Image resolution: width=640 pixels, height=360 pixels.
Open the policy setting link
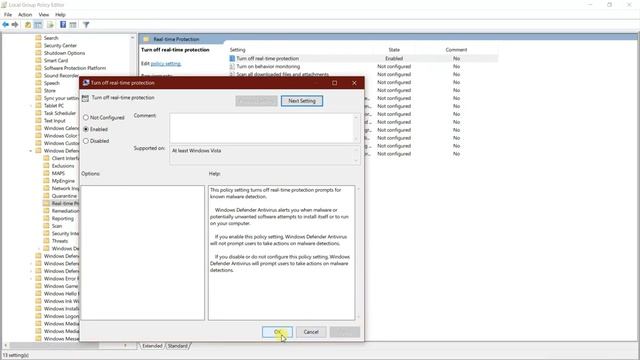tap(166, 64)
